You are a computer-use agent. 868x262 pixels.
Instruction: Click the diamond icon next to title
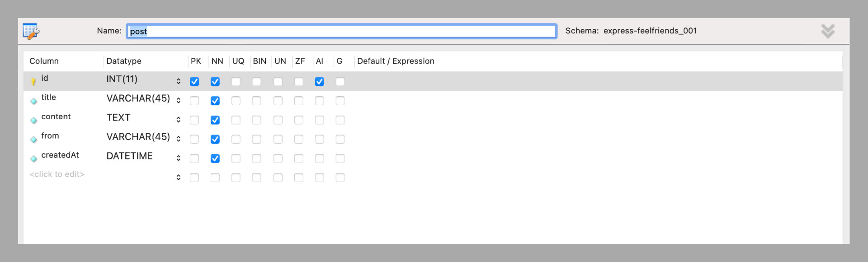(x=33, y=101)
